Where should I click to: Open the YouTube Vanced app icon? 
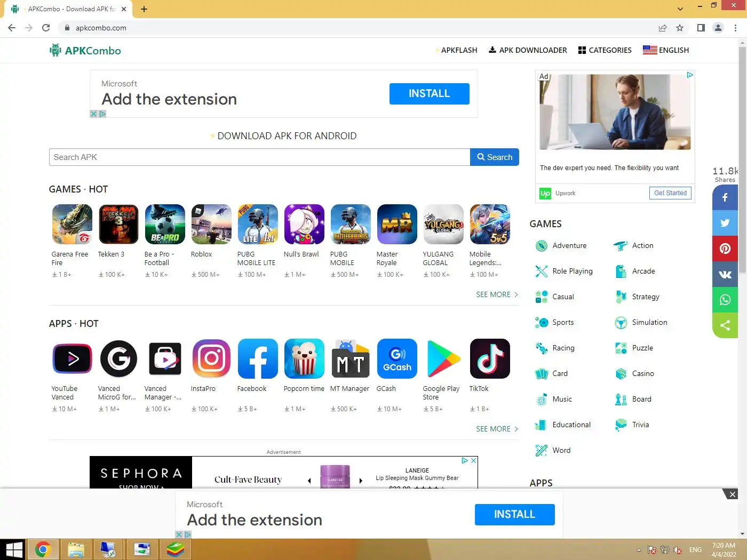[72, 359]
